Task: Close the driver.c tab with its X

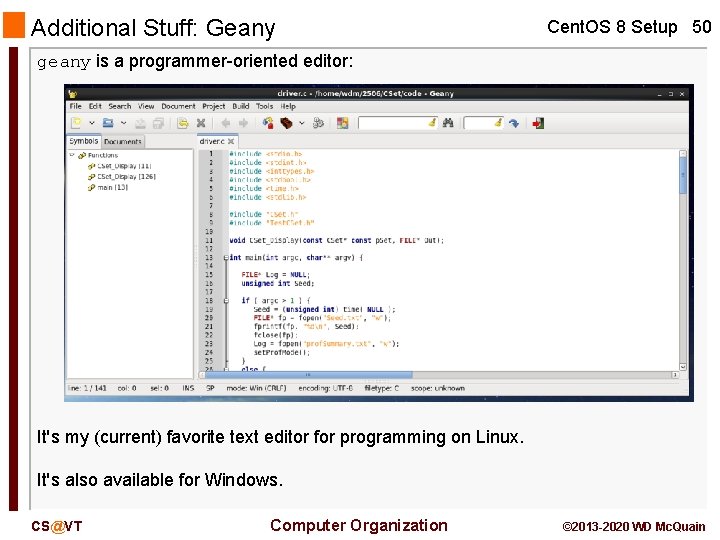Action: pyautogui.click(x=231, y=141)
